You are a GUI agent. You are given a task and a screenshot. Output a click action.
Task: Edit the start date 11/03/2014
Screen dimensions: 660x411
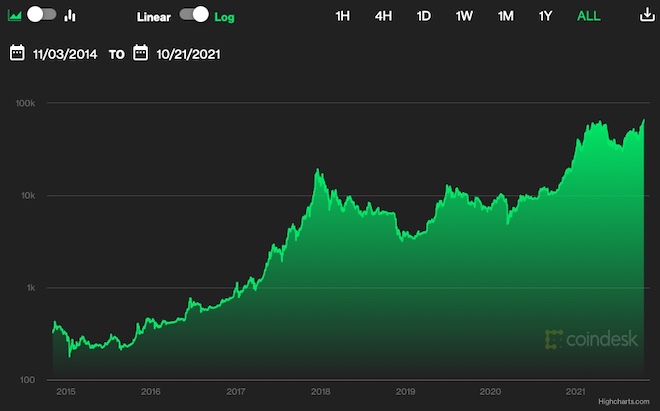[x=65, y=54]
